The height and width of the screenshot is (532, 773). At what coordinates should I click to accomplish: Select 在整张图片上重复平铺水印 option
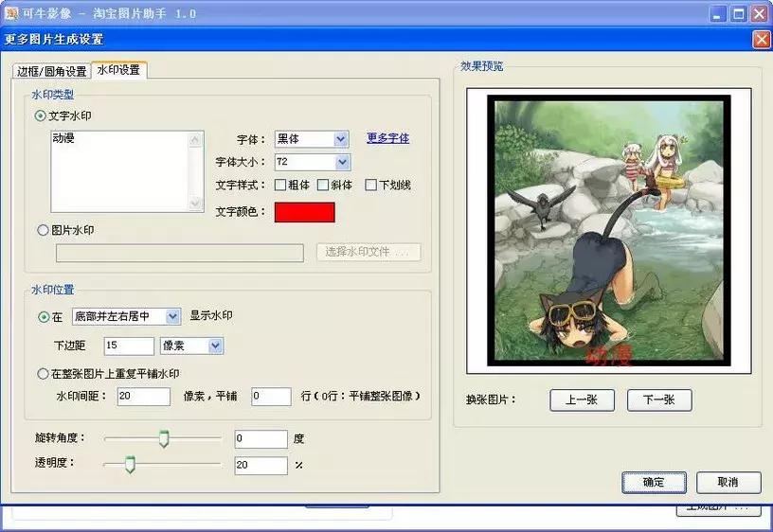(x=43, y=374)
